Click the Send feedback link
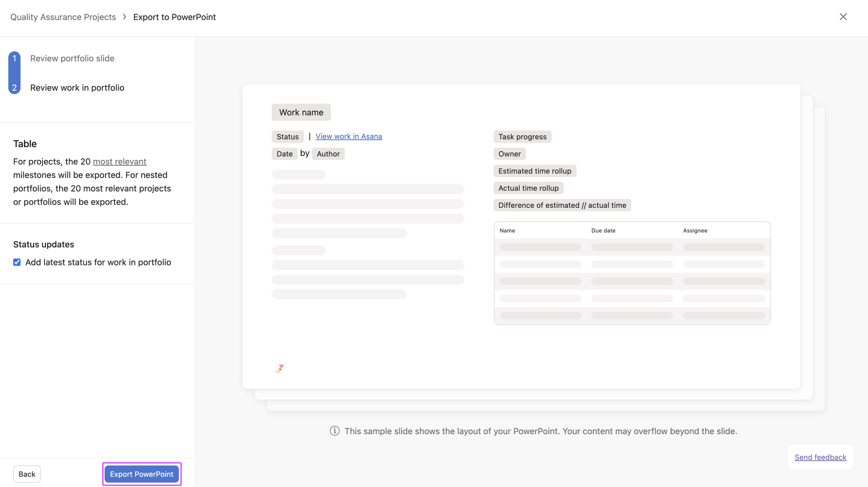This screenshot has height=487, width=868. point(820,457)
